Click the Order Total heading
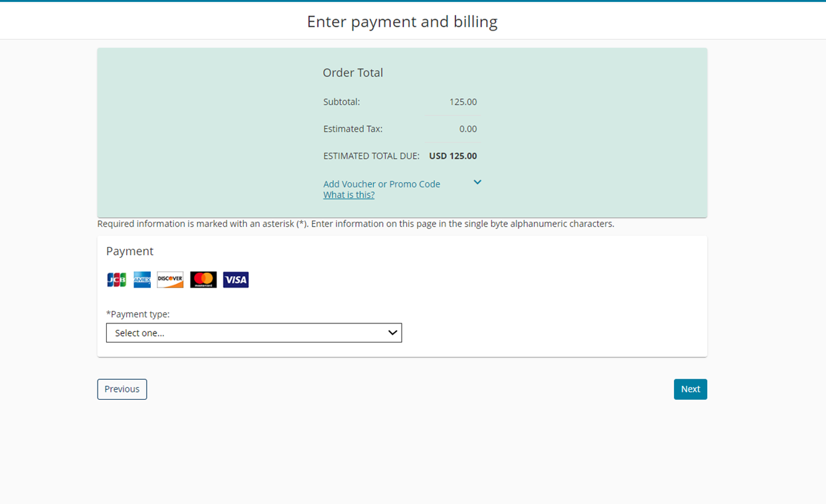826x504 pixels. 353,72
